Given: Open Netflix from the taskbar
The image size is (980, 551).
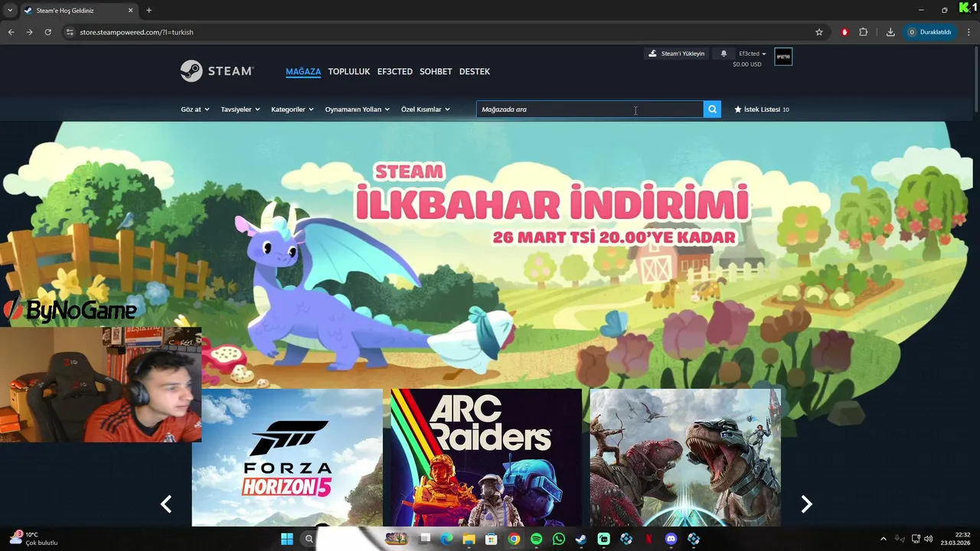Looking at the screenshot, I should click(x=648, y=539).
